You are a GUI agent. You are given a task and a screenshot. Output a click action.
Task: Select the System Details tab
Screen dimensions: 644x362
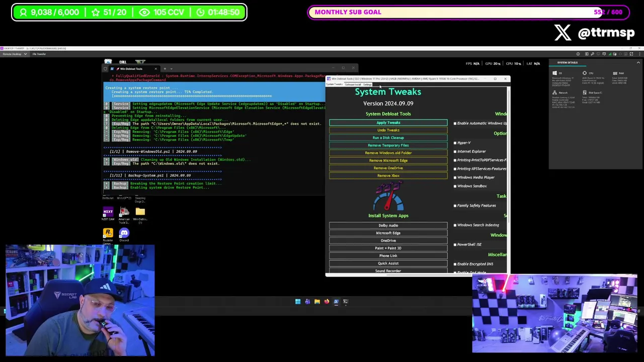tap(567, 63)
